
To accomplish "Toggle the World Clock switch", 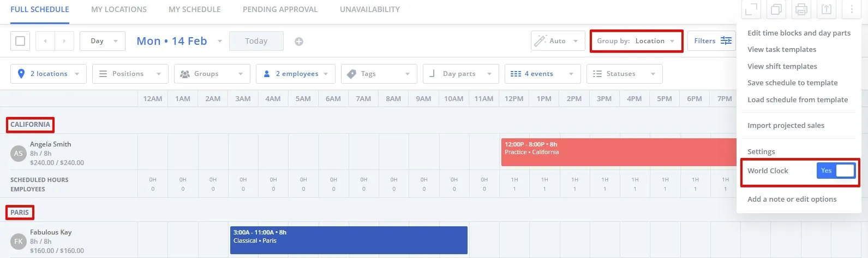I will click(835, 171).
